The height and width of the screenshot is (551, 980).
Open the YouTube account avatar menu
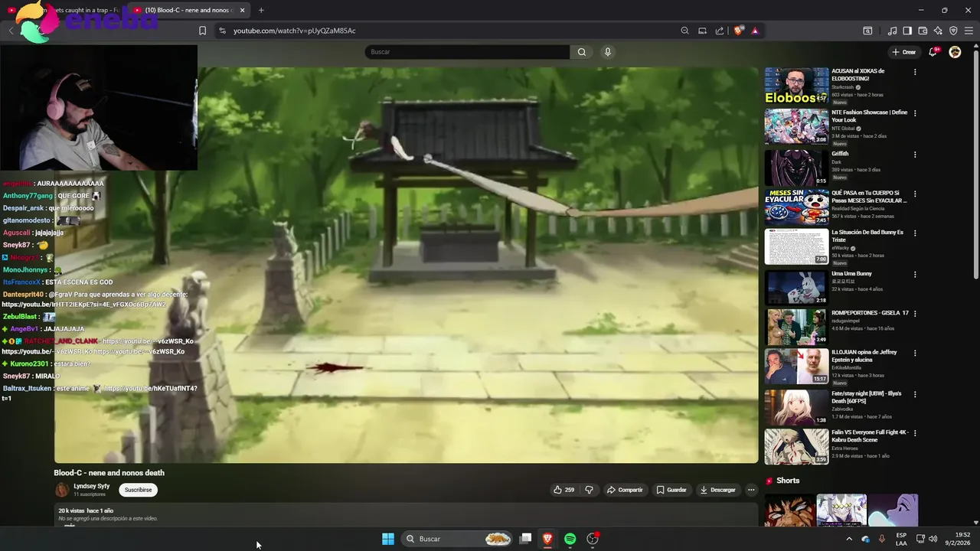point(955,52)
